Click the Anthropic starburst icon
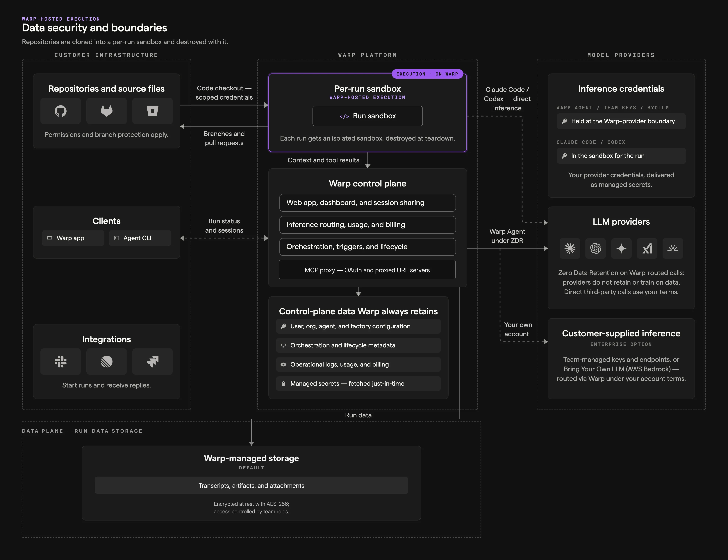The height and width of the screenshot is (560, 728). [570, 248]
